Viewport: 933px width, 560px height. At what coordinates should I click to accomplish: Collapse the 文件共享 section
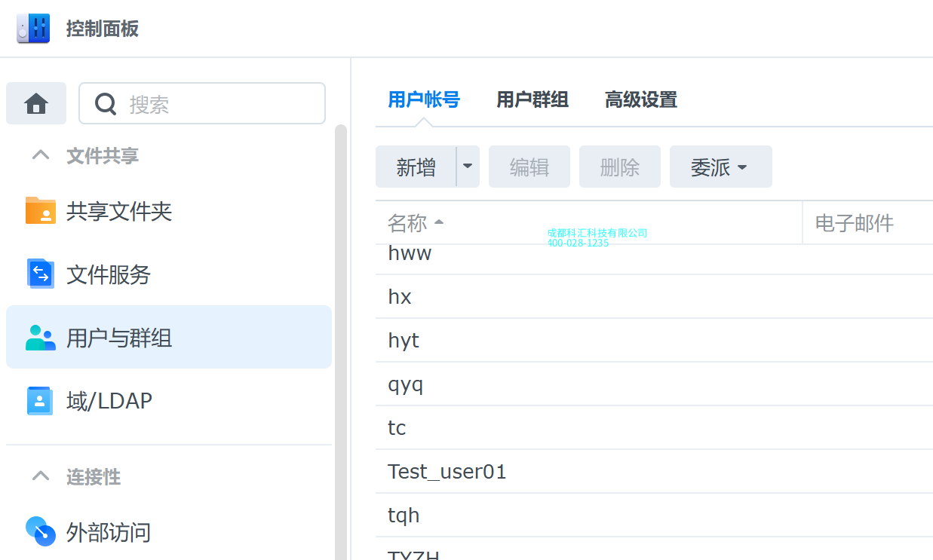(x=41, y=156)
